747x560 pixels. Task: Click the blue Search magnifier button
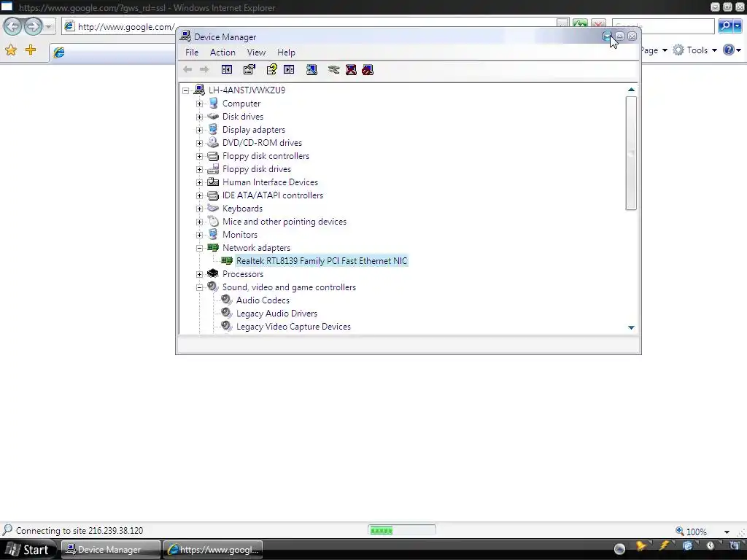pos(725,26)
